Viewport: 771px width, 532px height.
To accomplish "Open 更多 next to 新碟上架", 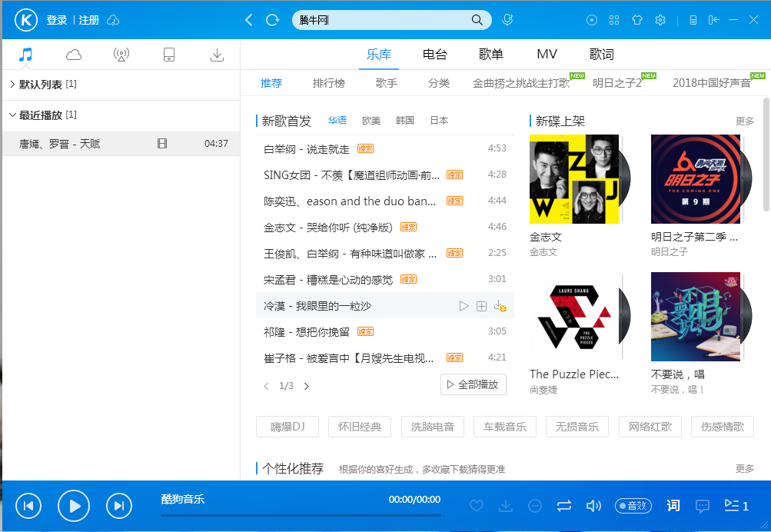I will tap(743, 121).
